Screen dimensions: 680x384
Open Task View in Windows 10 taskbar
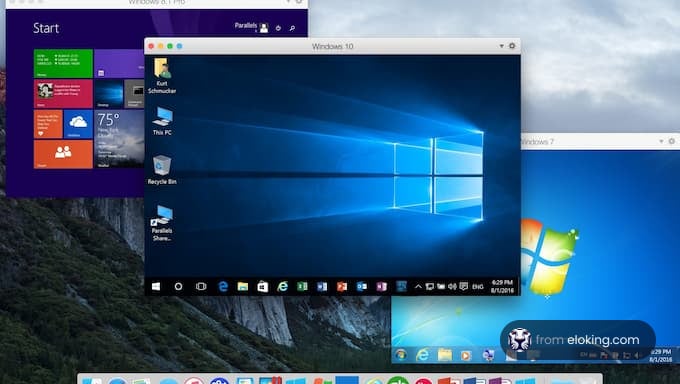pyautogui.click(x=201, y=286)
